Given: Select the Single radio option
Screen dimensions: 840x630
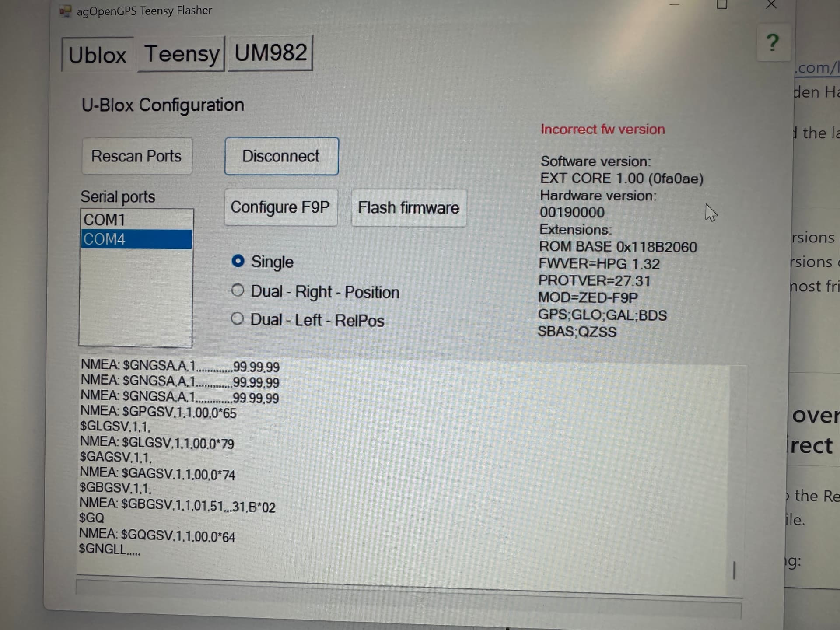Looking at the screenshot, I should coord(263,262).
